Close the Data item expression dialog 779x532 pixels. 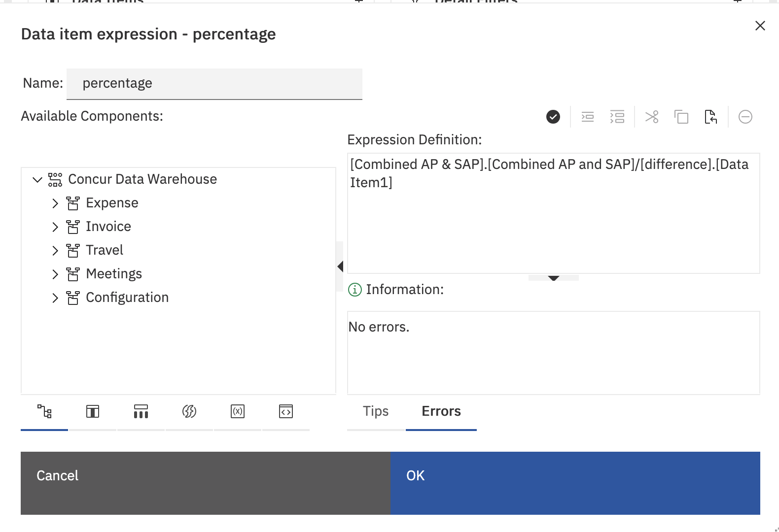[x=760, y=26]
